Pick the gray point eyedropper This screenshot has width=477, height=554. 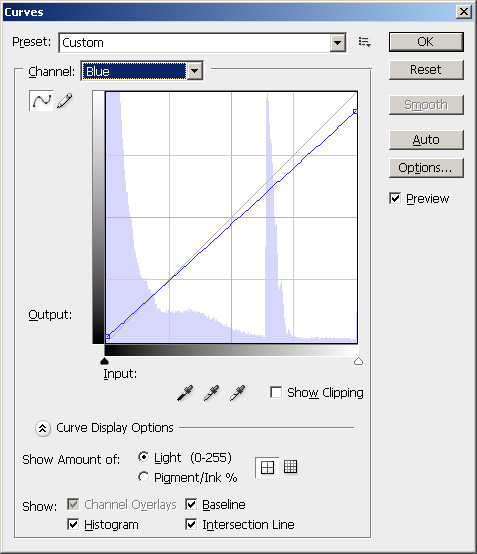211,393
